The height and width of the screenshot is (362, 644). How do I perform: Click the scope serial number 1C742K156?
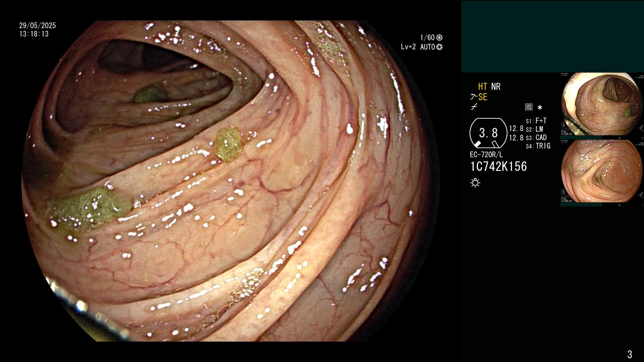[x=498, y=166]
